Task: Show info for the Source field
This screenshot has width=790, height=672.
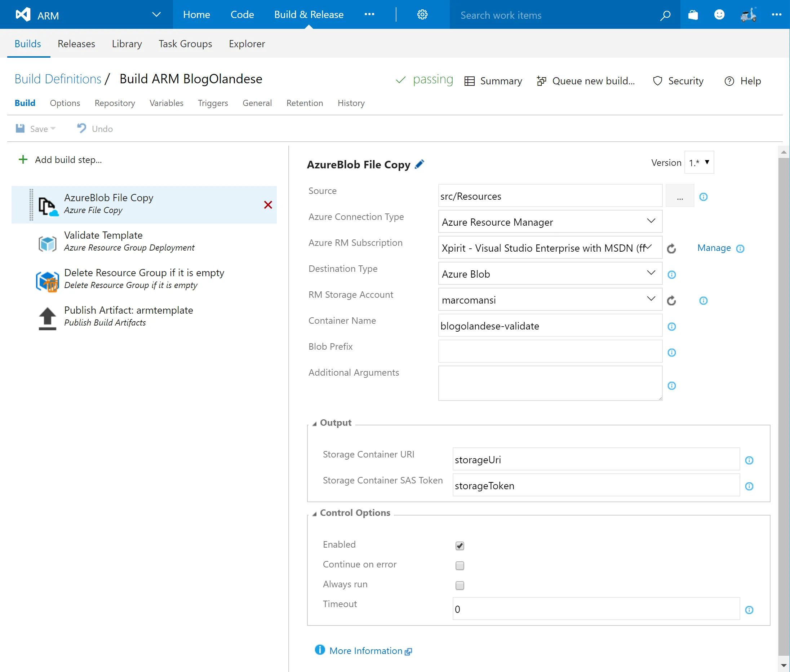Action: (703, 197)
